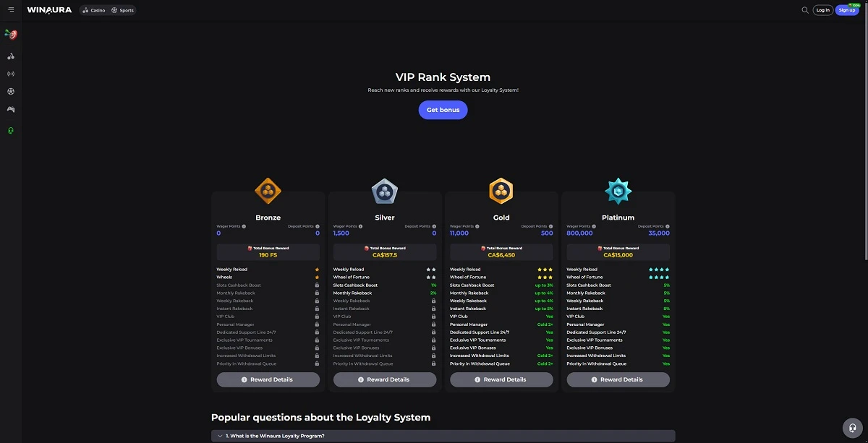
Task: Click the Gold 'CA$6,450' reward value
Action: point(501,255)
